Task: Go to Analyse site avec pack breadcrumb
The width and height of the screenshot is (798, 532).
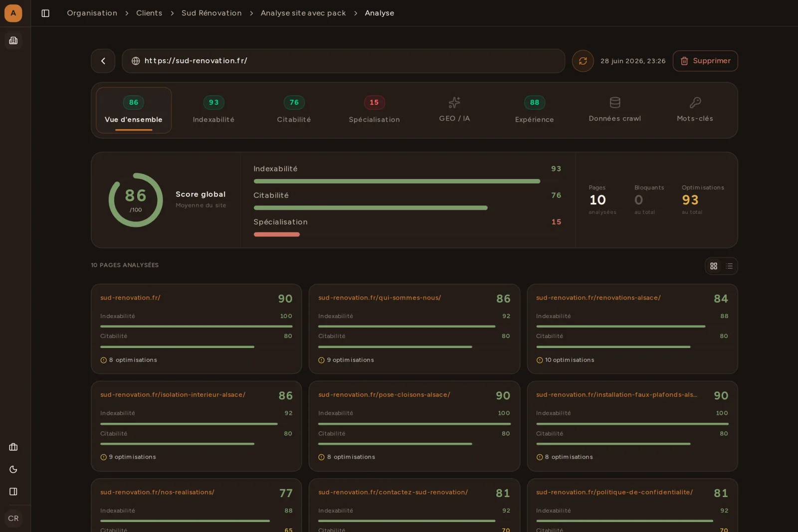Action: (303, 13)
